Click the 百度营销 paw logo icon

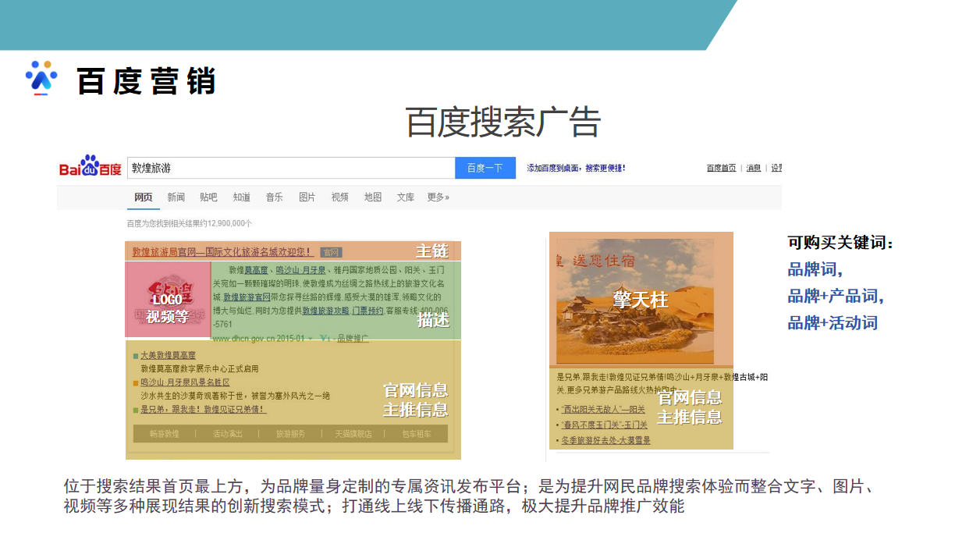tap(41, 78)
